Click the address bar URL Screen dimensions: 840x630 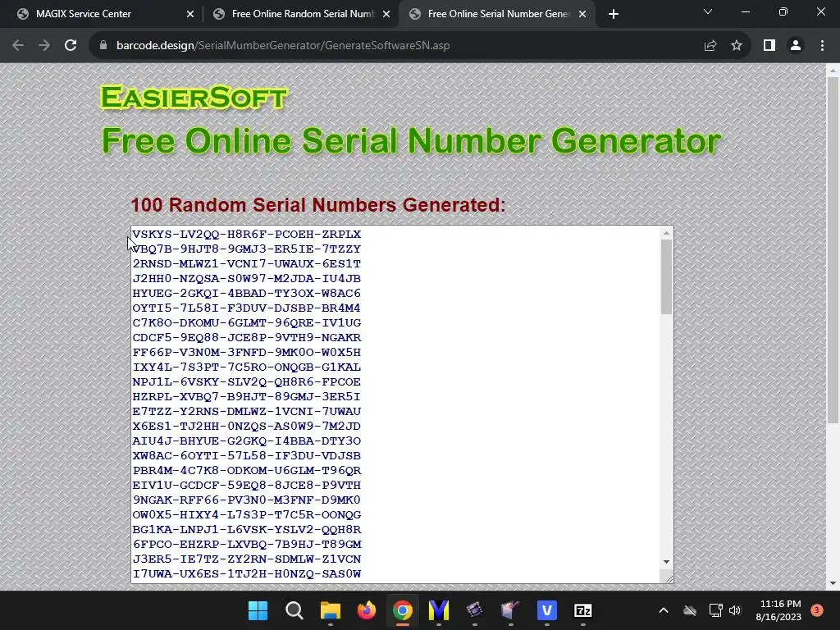pyautogui.click(x=283, y=46)
